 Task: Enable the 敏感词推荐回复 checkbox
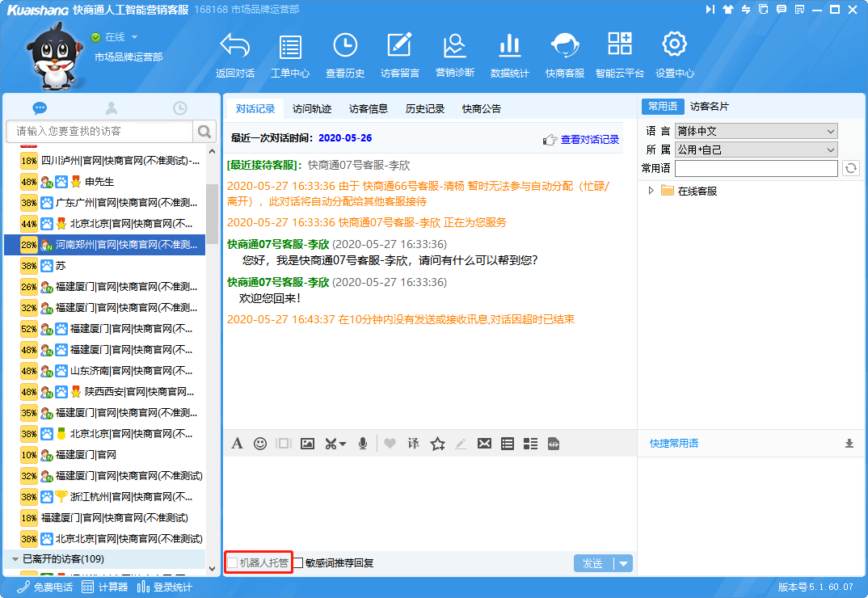(298, 563)
